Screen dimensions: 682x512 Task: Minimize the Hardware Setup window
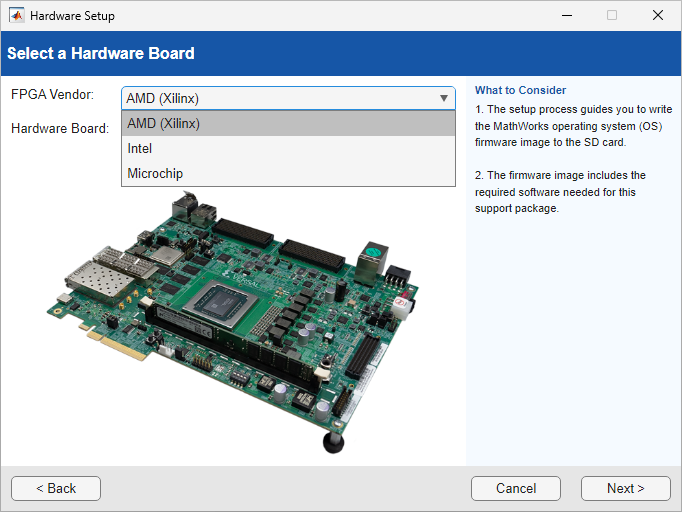click(x=566, y=16)
